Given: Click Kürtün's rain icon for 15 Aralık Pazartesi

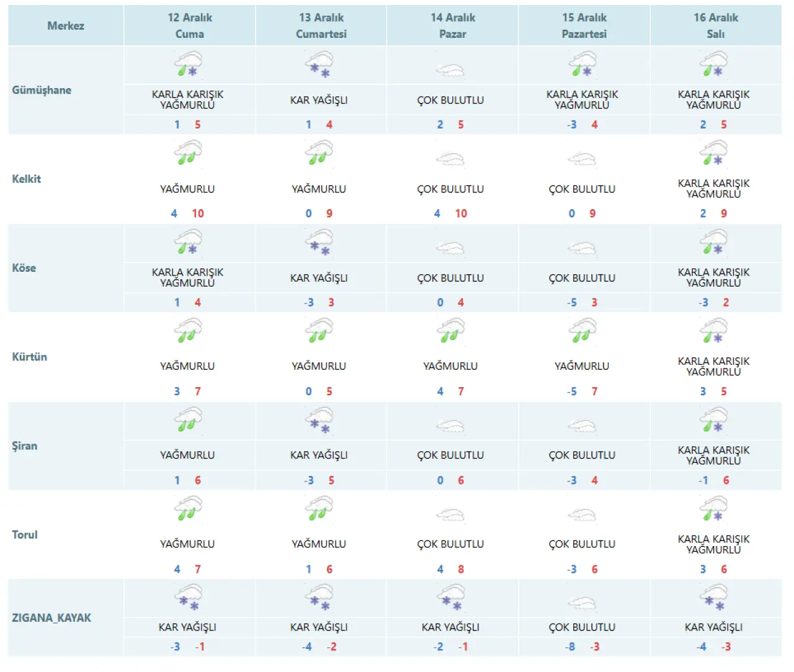Looking at the screenshot, I should point(582,331).
